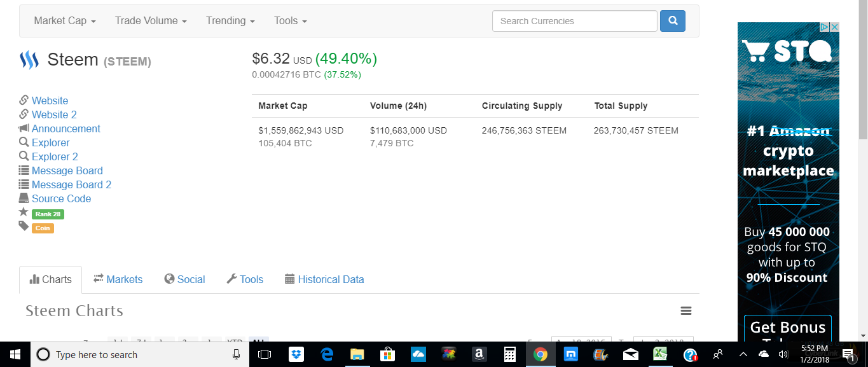Viewport: 868px width, 367px height.
Task: Close the ad with X icon
Action: click(x=835, y=27)
